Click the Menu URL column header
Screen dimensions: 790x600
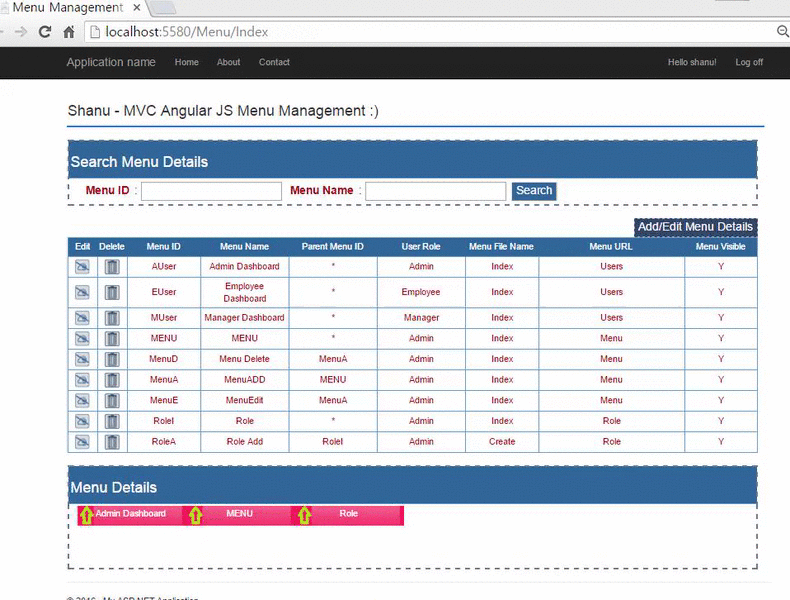click(x=611, y=247)
